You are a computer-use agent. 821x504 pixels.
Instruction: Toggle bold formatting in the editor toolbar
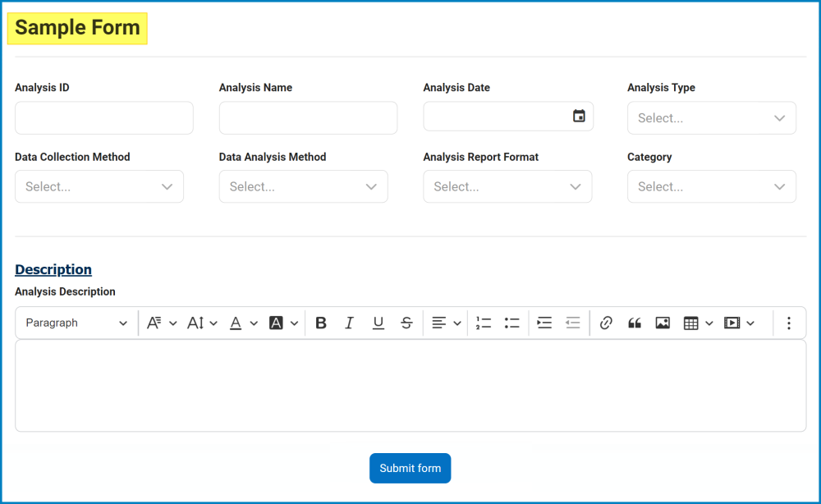(x=321, y=323)
